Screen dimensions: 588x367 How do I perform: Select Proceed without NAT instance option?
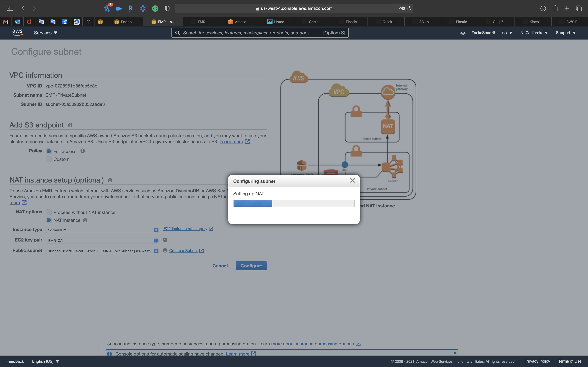pos(49,212)
